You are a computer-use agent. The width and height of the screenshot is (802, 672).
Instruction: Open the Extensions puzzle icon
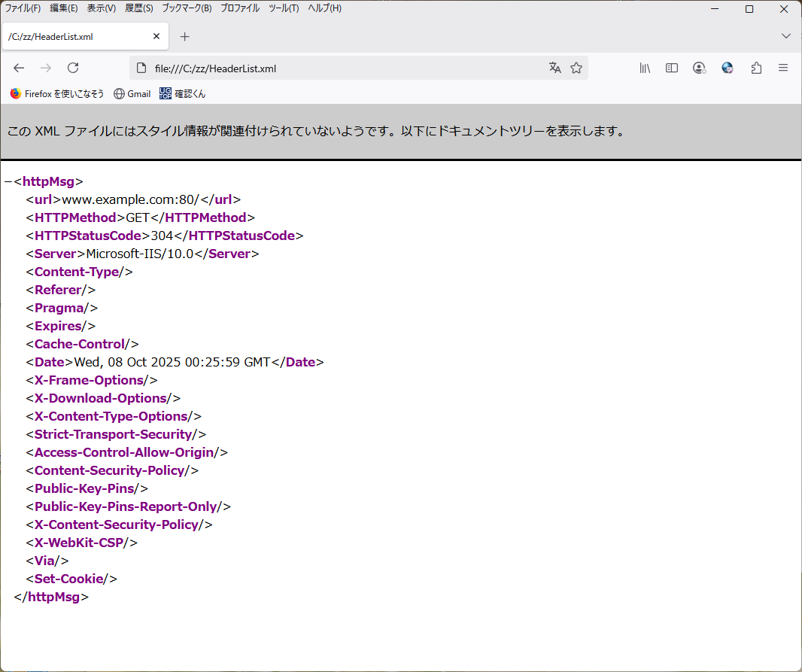point(756,68)
